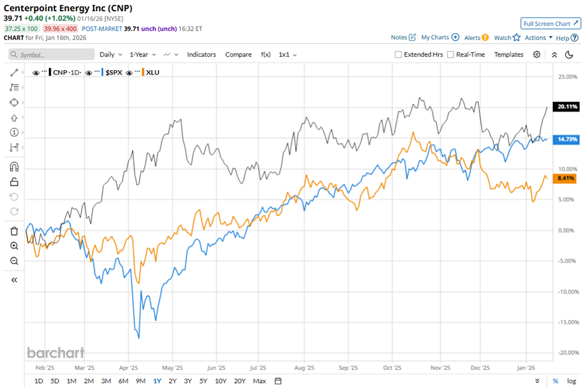Open Help
The image size is (588, 390).
tap(567, 38)
